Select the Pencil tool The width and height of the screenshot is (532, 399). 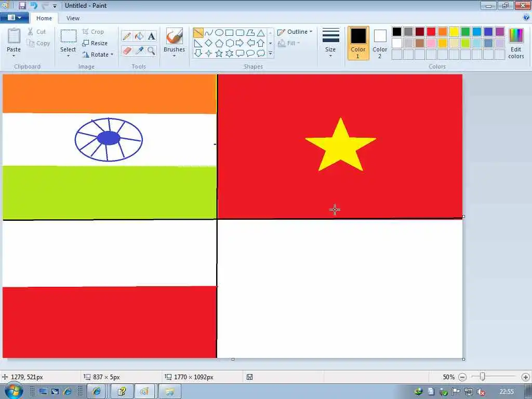pyautogui.click(x=127, y=36)
